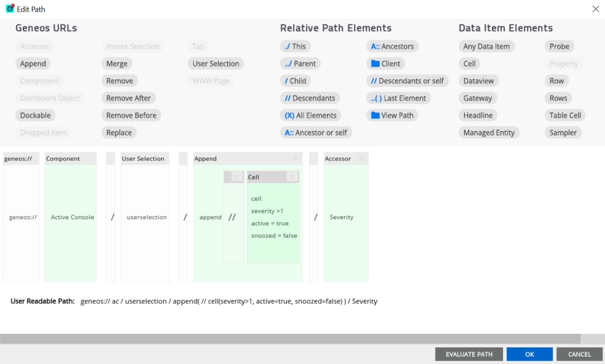Insert the Child relative path element
The height and width of the screenshot is (364, 605).
[296, 81]
